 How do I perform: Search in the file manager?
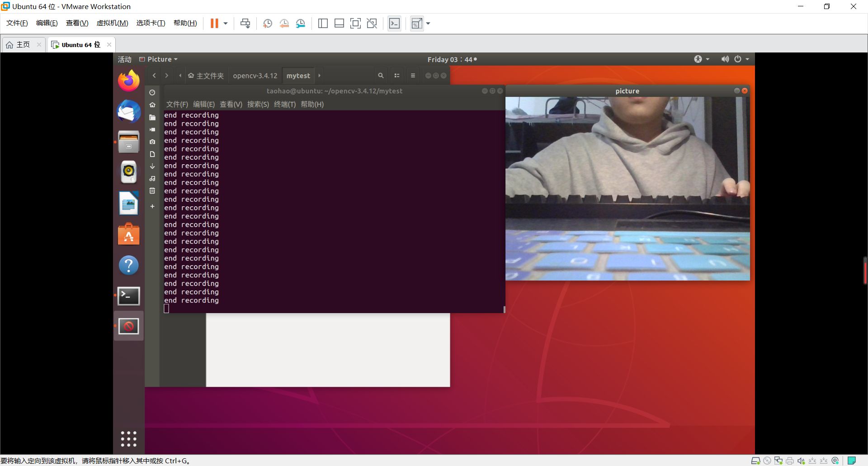pos(381,76)
